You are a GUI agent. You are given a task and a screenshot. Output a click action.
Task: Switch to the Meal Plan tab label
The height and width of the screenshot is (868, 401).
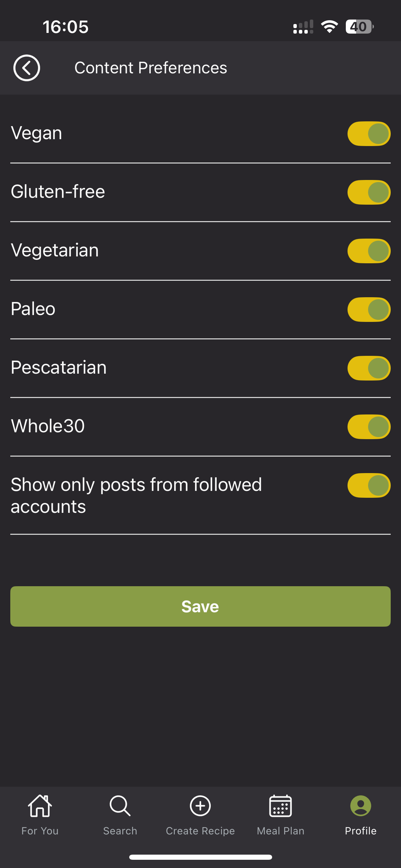(280, 831)
